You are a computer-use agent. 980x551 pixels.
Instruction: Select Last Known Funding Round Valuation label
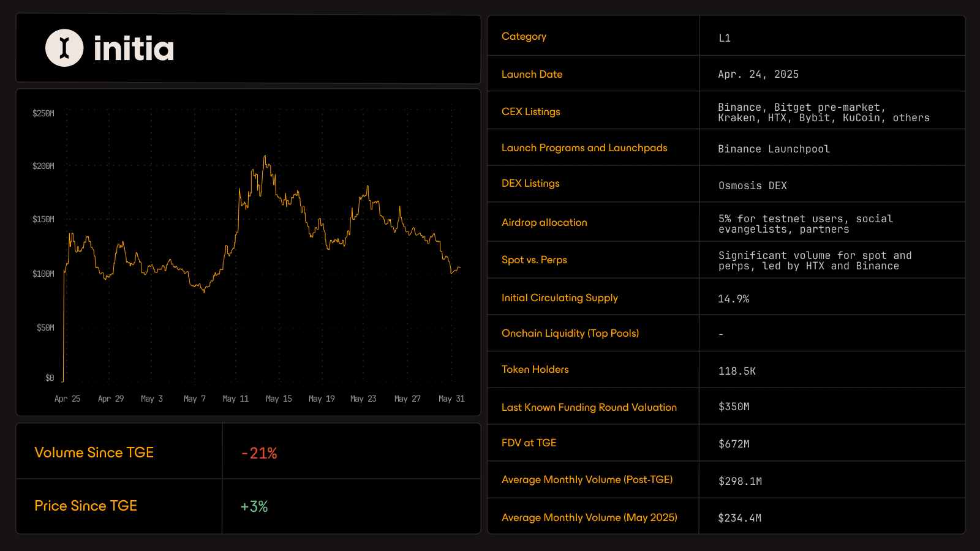[x=589, y=407]
